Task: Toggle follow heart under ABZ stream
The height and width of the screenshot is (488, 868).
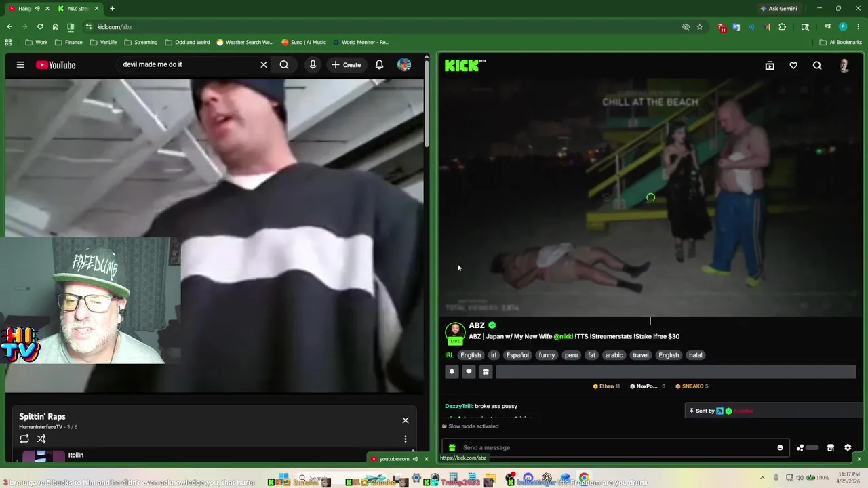Action: pyautogui.click(x=469, y=371)
